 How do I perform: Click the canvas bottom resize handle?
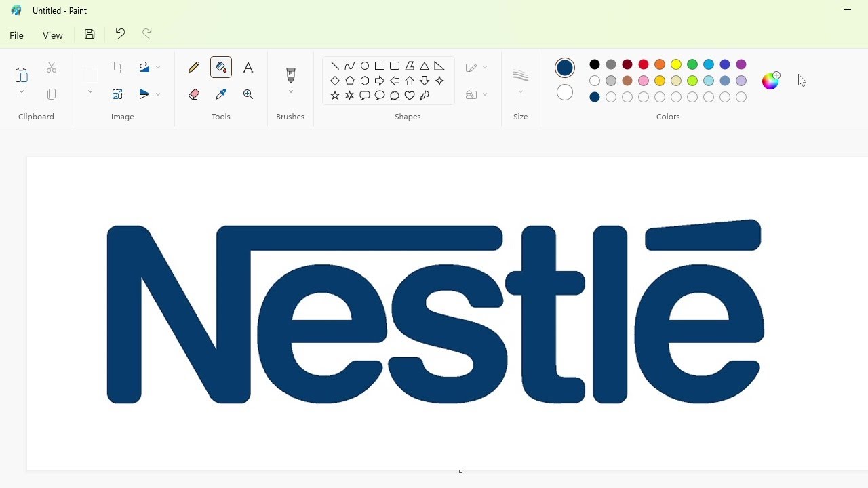click(460, 471)
